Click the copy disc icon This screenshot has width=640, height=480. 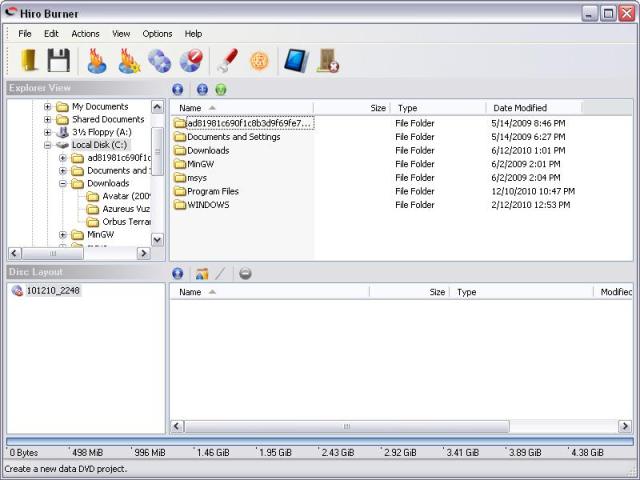(x=160, y=61)
